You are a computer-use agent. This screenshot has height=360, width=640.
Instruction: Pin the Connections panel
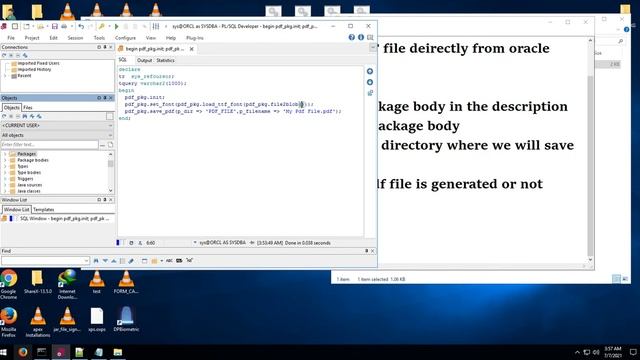[105, 47]
